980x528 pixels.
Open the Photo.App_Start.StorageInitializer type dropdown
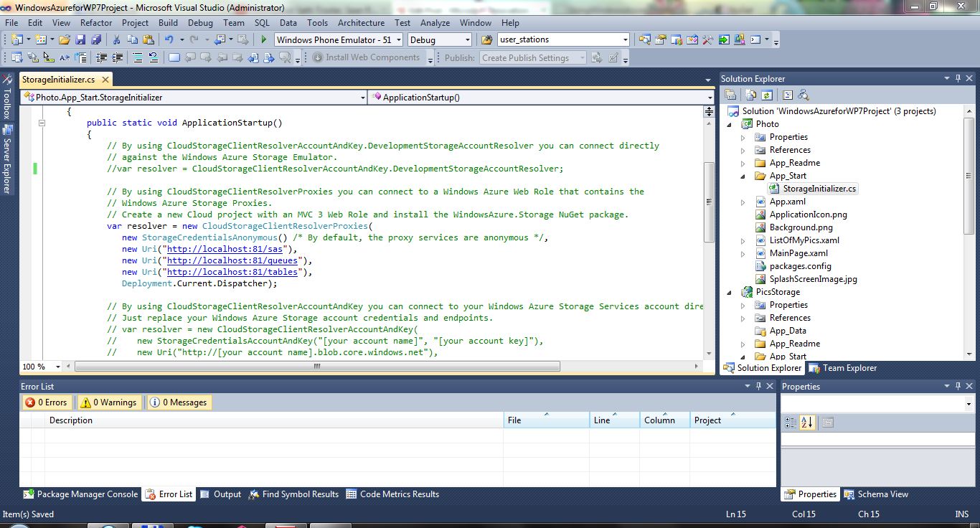[x=362, y=97]
